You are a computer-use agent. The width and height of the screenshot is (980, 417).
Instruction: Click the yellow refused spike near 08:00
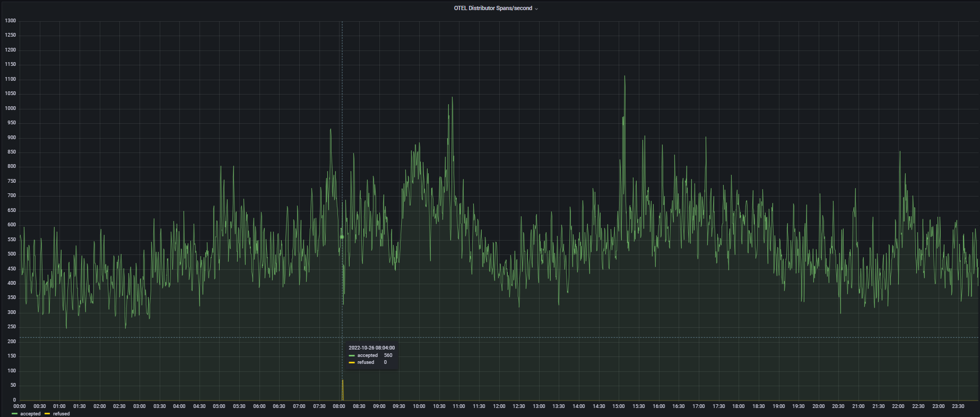click(342, 390)
